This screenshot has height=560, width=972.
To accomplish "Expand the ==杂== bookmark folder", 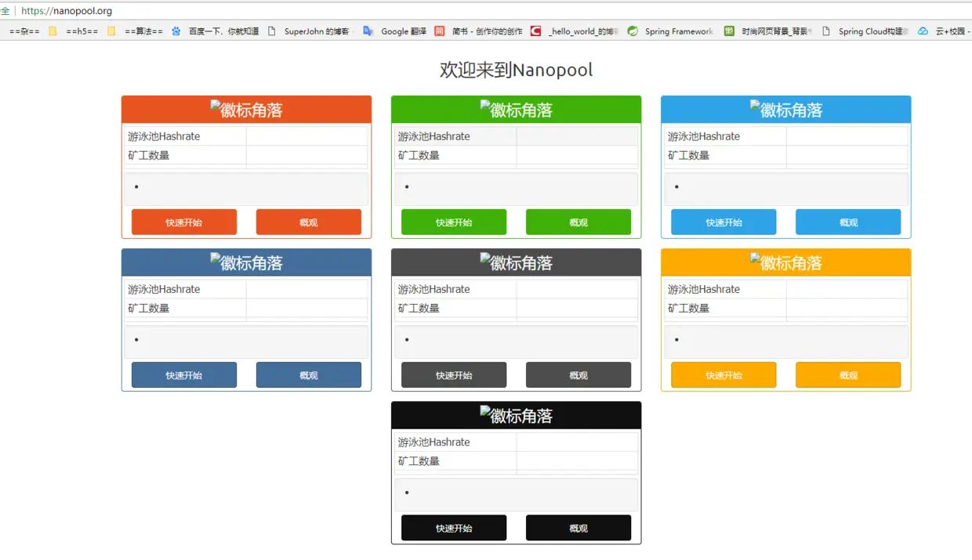I will click(24, 31).
